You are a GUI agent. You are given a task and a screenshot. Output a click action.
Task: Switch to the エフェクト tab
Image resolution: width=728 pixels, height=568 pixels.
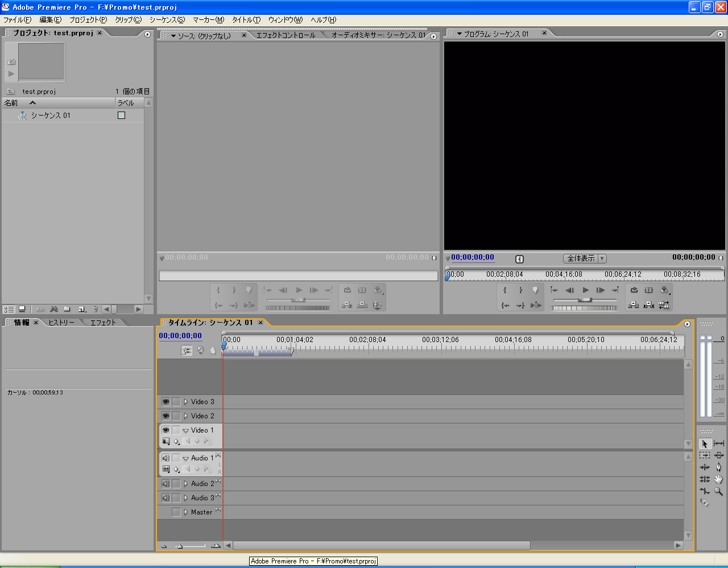(x=103, y=323)
